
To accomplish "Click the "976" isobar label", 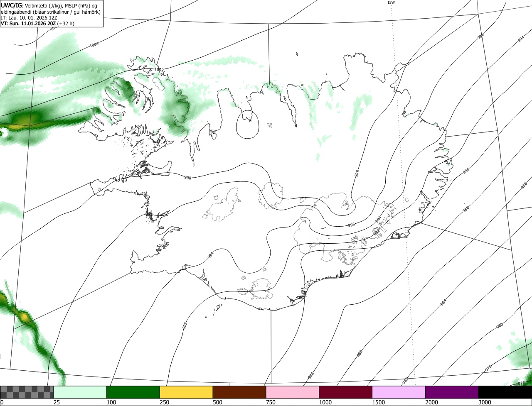I will (522, 383).
